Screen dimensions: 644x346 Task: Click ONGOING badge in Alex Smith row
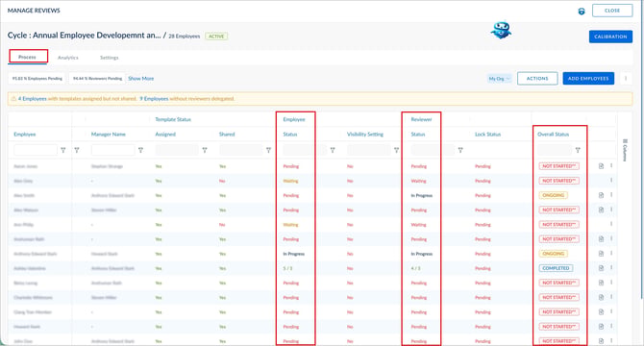pos(554,195)
